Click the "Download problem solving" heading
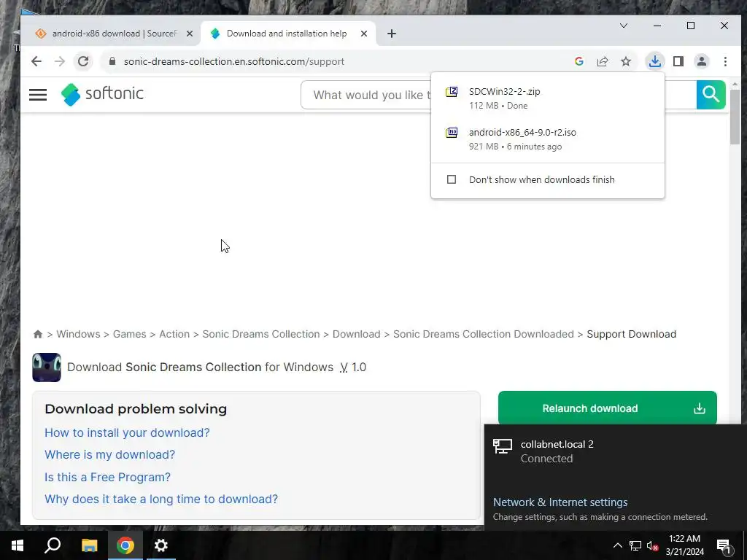Image resolution: width=747 pixels, height=560 pixels. 136,408
